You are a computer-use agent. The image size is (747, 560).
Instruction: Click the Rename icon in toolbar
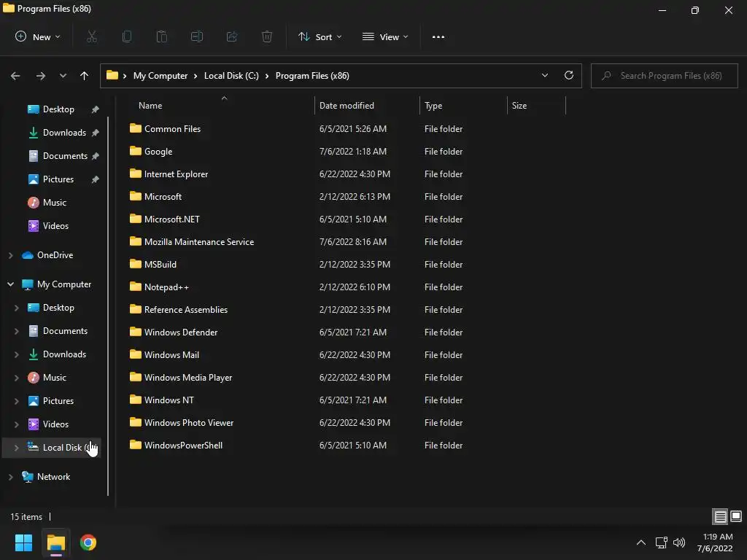(197, 36)
